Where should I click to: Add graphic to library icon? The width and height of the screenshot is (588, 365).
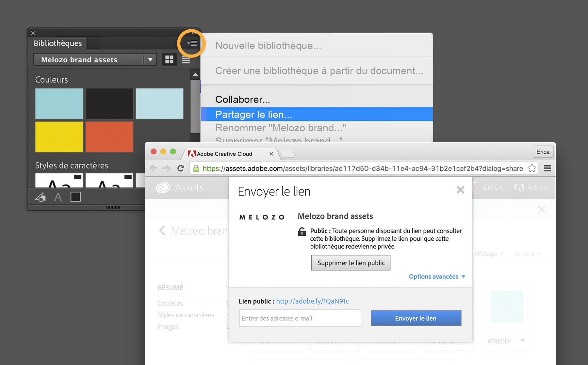[40, 197]
